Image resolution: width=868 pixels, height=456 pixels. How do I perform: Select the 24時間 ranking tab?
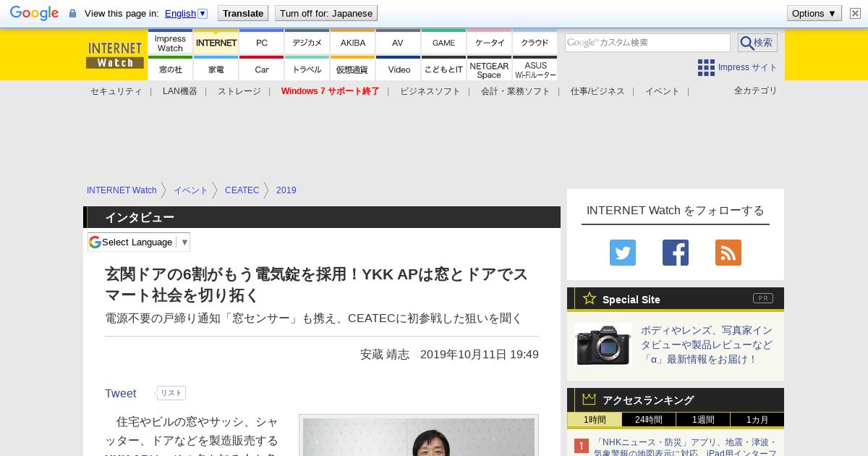(649, 420)
